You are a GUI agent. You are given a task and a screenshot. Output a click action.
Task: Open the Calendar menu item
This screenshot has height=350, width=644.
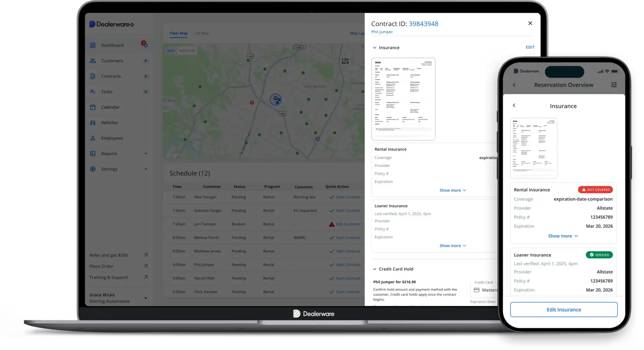(110, 107)
